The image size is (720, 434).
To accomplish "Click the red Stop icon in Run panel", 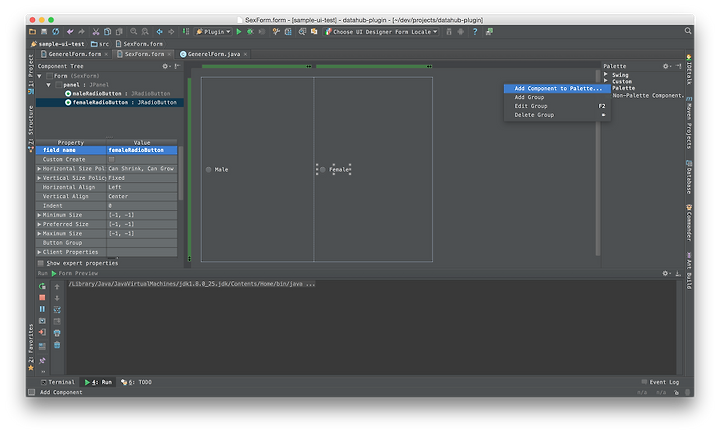I will [42, 298].
